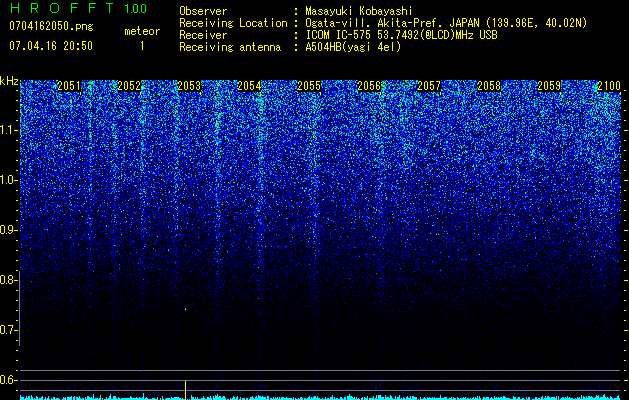The image size is (629, 400).
Task: Click the Receiver field label
Action: [203, 35]
